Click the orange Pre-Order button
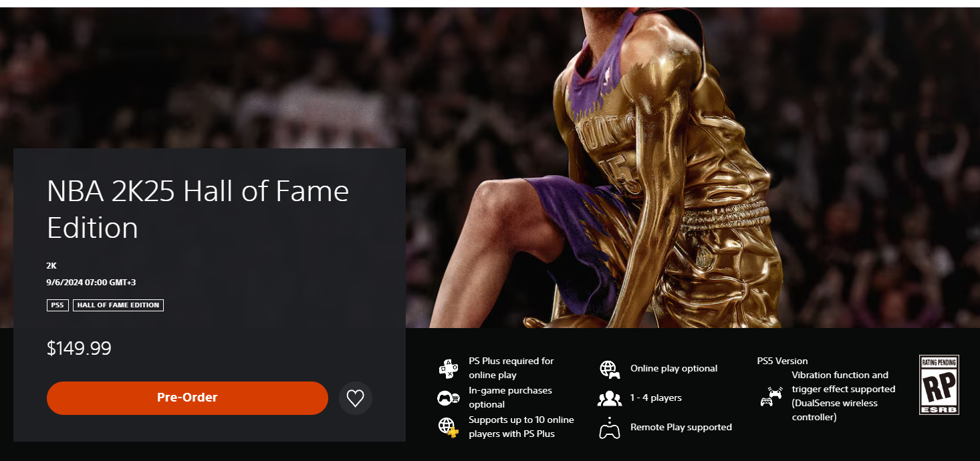The image size is (980, 461). click(187, 398)
